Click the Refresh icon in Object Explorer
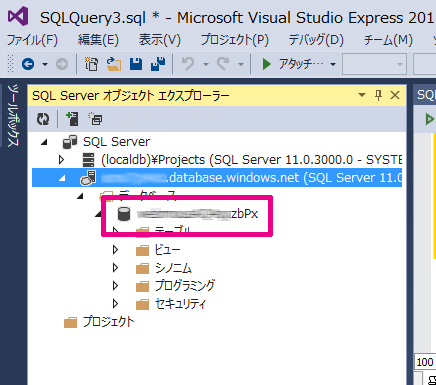 (43, 119)
